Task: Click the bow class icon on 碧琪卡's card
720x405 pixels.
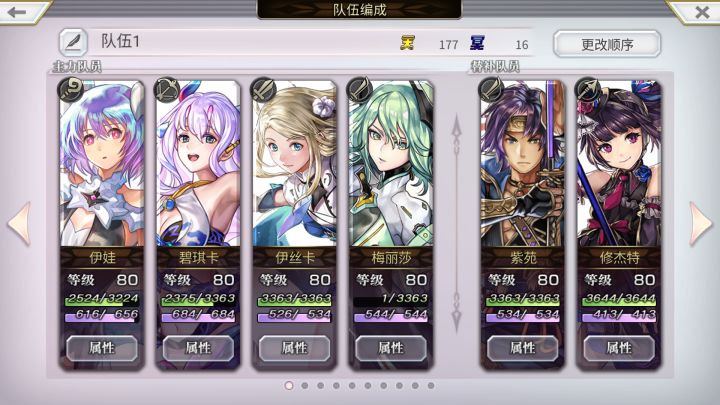Action: tap(166, 89)
